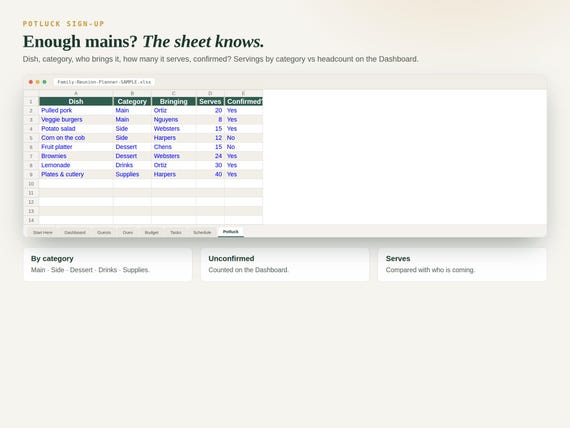Click the Potluck Sign-Up heading label
570x428 pixels.
63,24
